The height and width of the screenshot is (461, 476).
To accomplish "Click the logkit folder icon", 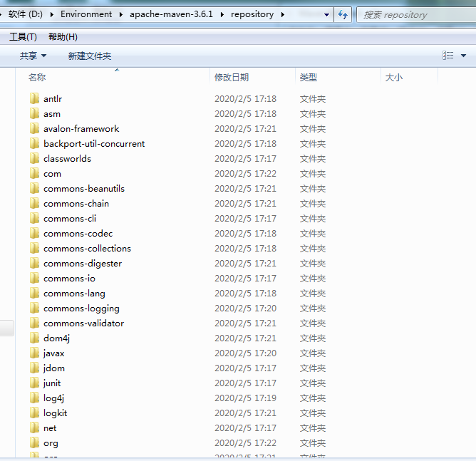I will (x=34, y=413).
